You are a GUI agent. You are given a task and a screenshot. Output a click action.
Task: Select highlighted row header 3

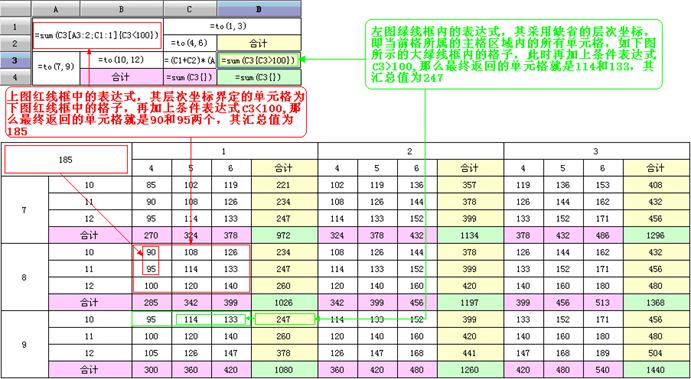coord(15,60)
